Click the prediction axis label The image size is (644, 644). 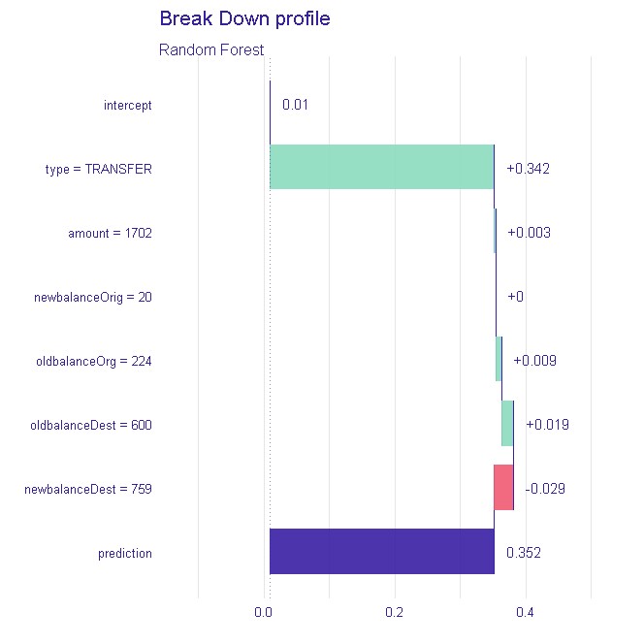[125, 553]
